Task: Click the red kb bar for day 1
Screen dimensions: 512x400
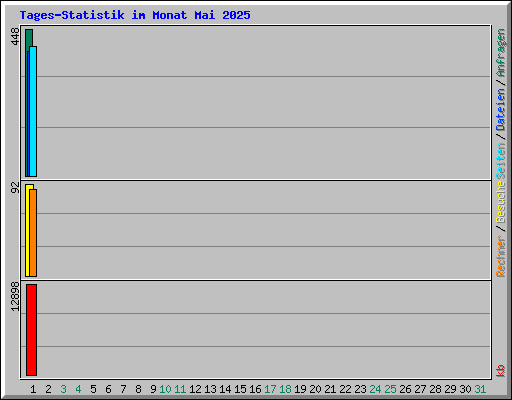Action: 31,330
